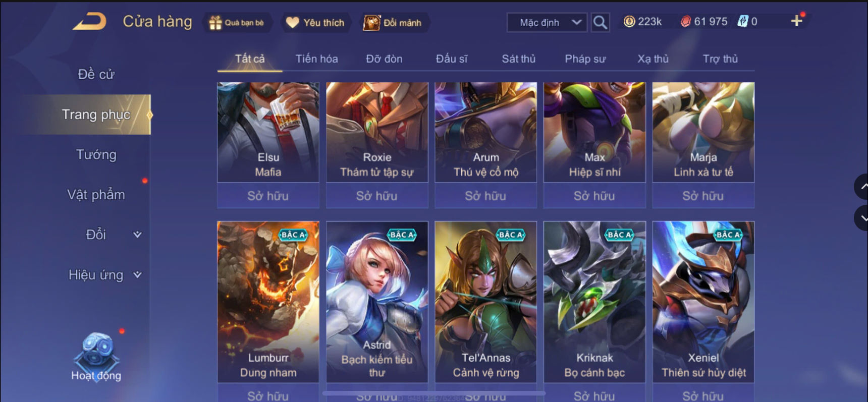Open the Mặc định sort dropdown

[547, 23]
